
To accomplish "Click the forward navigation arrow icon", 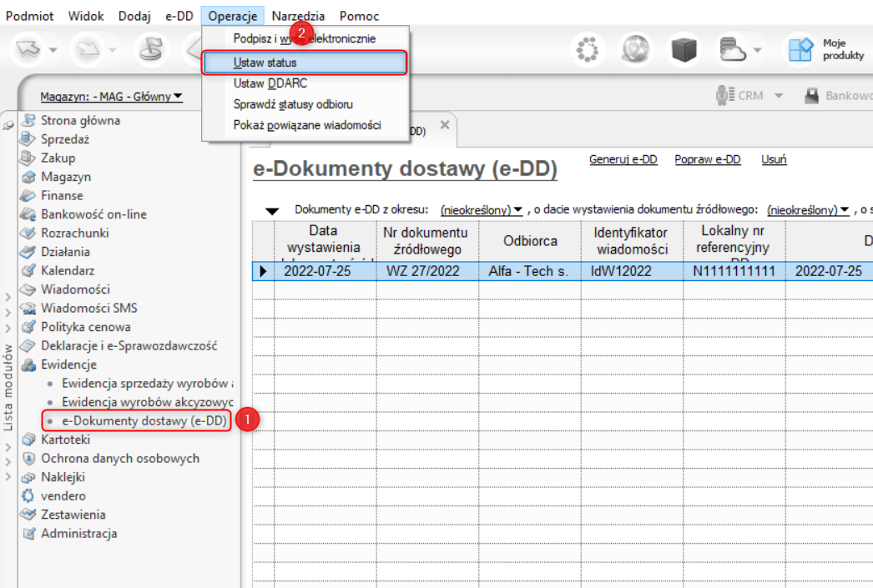I will pyautogui.click(x=88, y=49).
